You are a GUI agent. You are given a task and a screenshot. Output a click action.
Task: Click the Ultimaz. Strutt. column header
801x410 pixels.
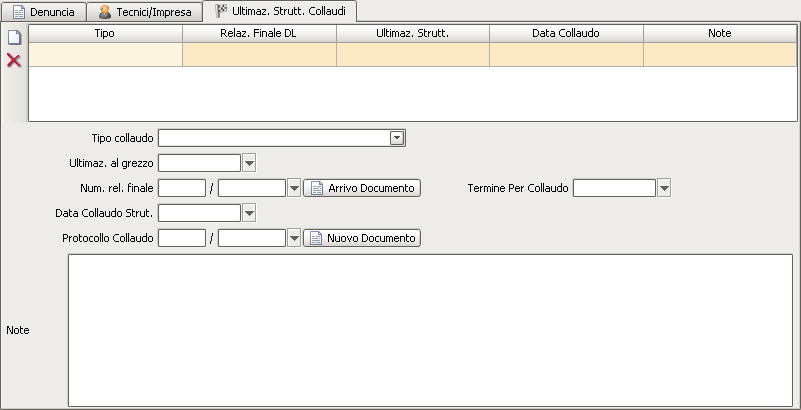click(413, 33)
